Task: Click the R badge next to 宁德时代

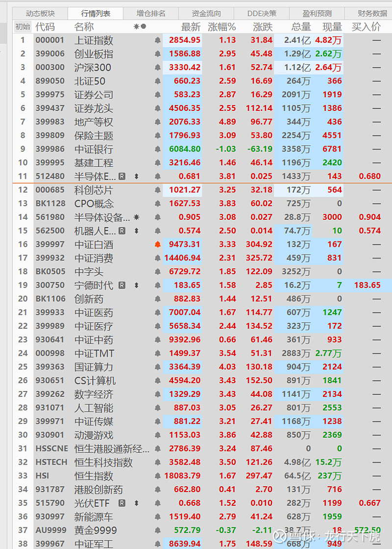Action: point(122,285)
